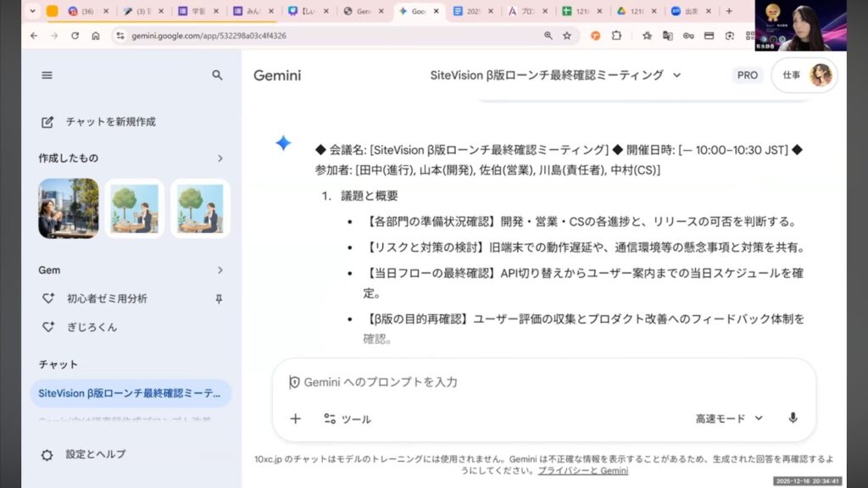Viewport: 868px width, 488px height.
Task: Expand the Gem section chevron
Action: (220, 270)
